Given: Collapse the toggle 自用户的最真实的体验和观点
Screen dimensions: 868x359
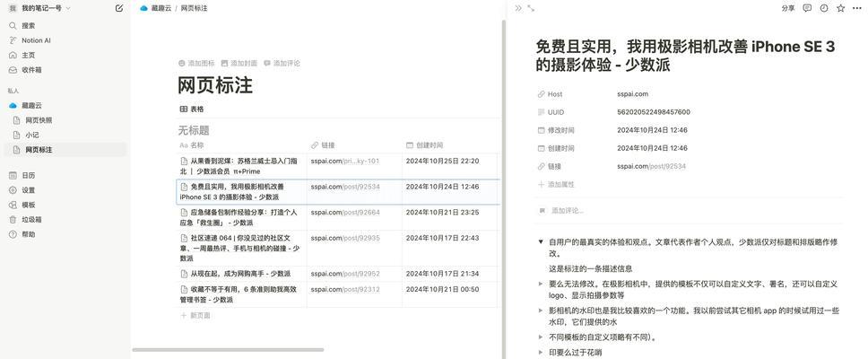Looking at the screenshot, I should coord(541,242).
